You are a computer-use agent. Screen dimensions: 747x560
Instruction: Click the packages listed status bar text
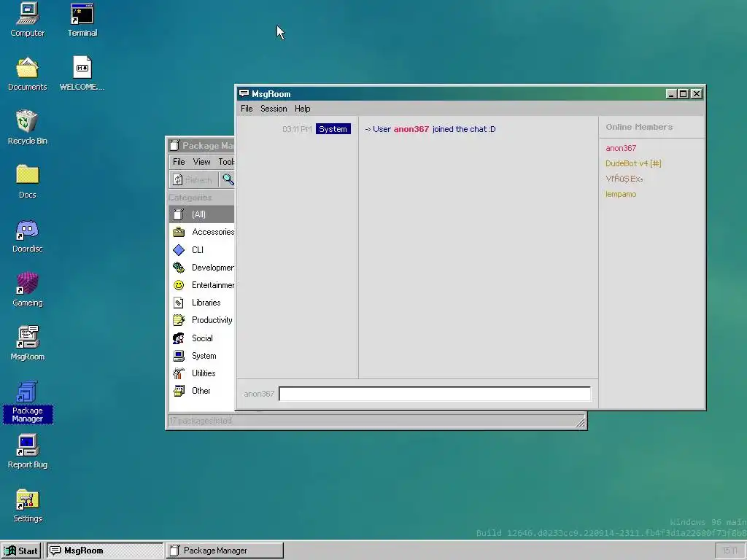click(x=201, y=421)
